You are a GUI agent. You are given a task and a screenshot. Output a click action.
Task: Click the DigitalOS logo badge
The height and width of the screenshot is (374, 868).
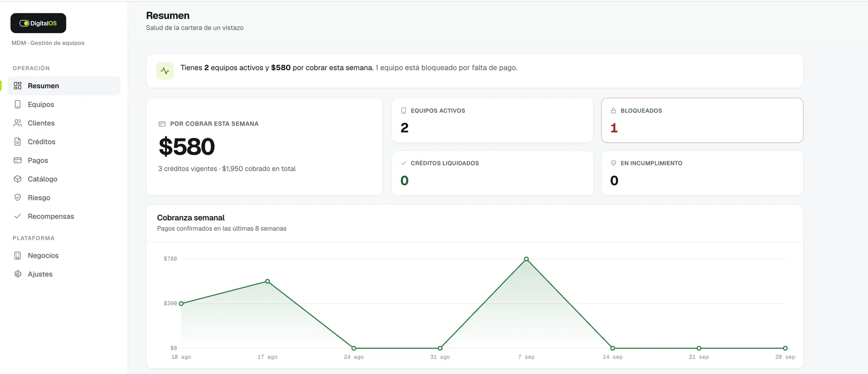[38, 23]
